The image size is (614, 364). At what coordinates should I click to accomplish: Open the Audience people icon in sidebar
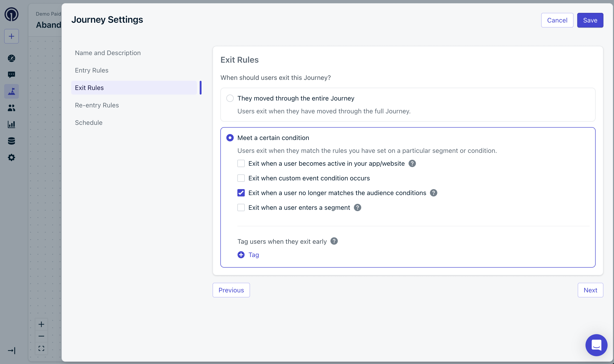pos(11,108)
